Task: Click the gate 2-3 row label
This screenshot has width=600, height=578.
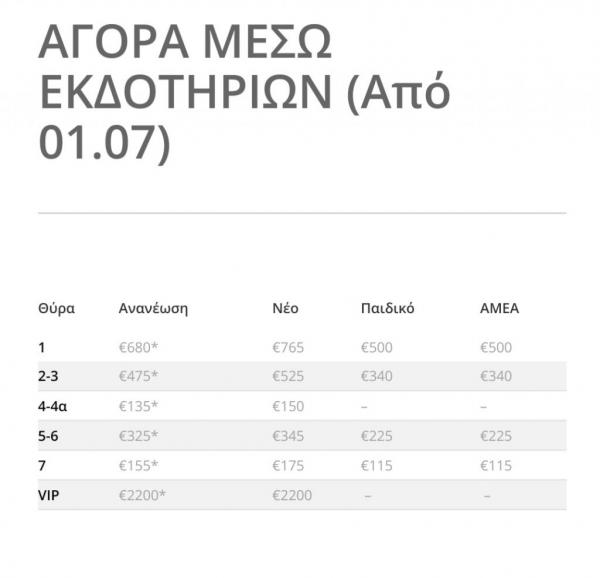Action: 50,376
